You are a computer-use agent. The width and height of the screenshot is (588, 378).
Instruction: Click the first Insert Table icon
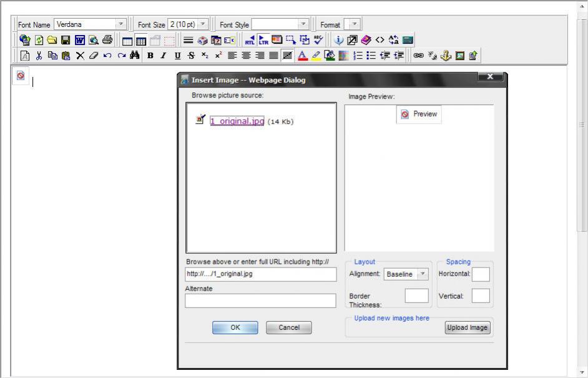pos(127,40)
